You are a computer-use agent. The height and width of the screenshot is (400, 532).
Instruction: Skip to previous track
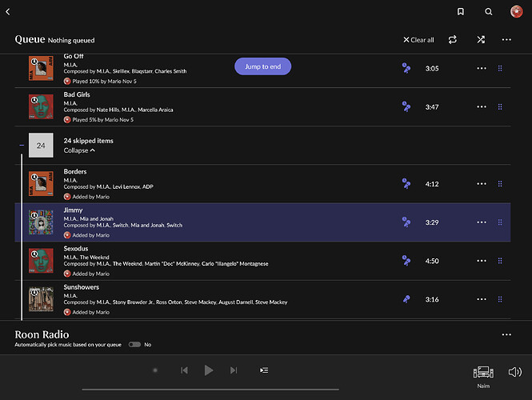pos(184,370)
